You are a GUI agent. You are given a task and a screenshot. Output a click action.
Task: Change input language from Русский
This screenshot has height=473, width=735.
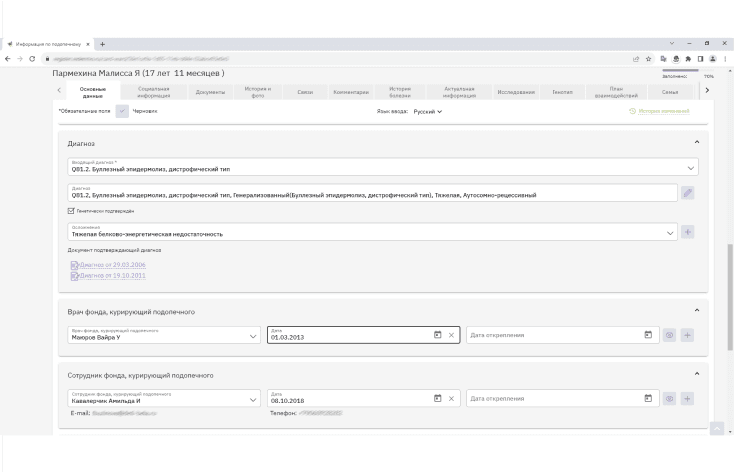[x=428, y=112]
